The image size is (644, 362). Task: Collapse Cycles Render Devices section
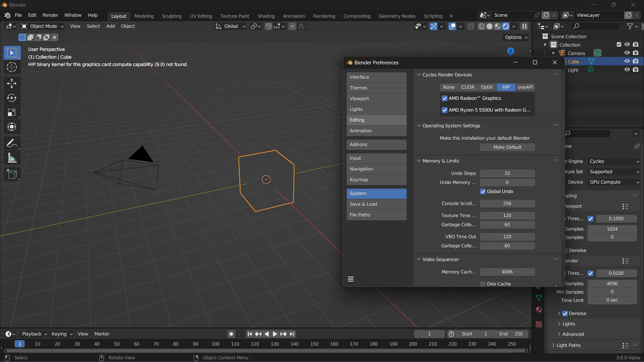419,75
